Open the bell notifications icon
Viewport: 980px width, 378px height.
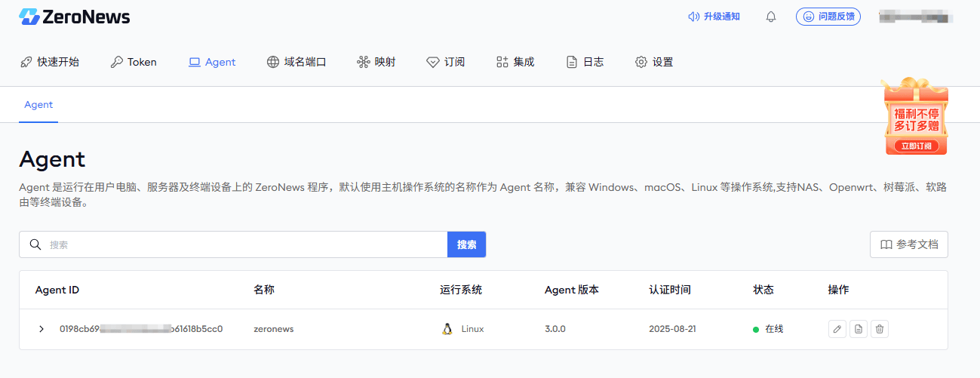(771, 17)
